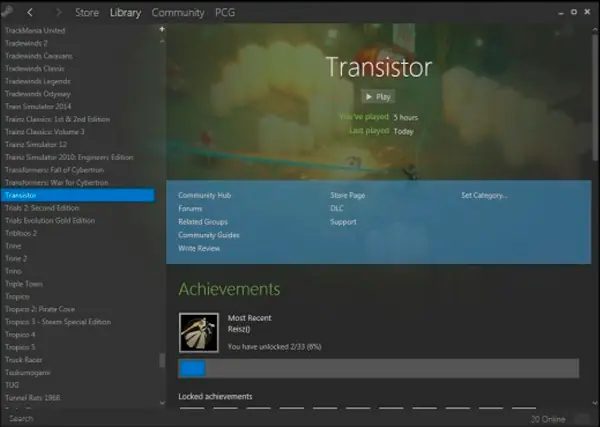Image resolution: width=600 pixels, height=427 pixels.
Task: Select Tropico 2: Pirate Cove
Action: point(40,309)
